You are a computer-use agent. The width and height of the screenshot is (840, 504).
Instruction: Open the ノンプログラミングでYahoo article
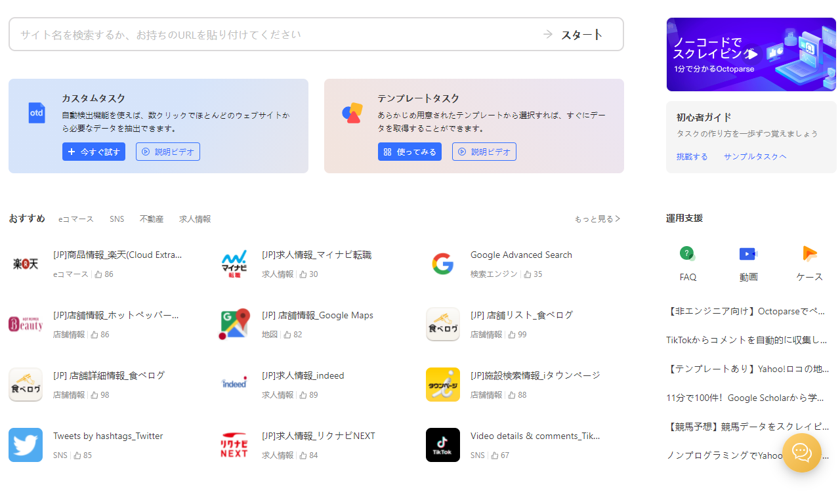724,455
